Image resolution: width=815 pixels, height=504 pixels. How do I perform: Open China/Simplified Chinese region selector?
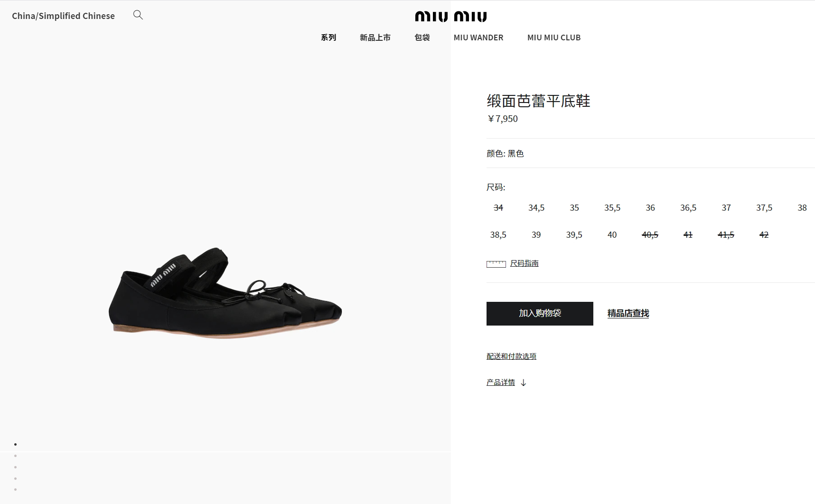coord(63,16)
